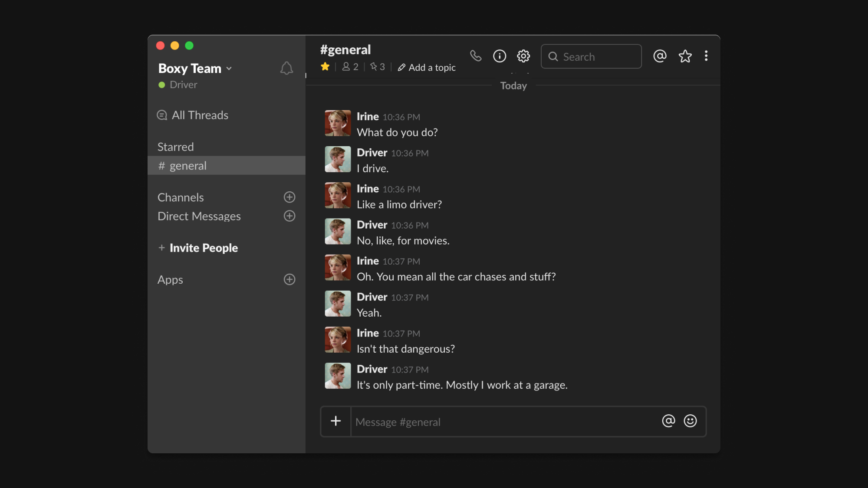Image resolution: width=868 pixels, height=488 pixels.
Task: Attach a file with the message plus button
Action: (x=335, y=421)
